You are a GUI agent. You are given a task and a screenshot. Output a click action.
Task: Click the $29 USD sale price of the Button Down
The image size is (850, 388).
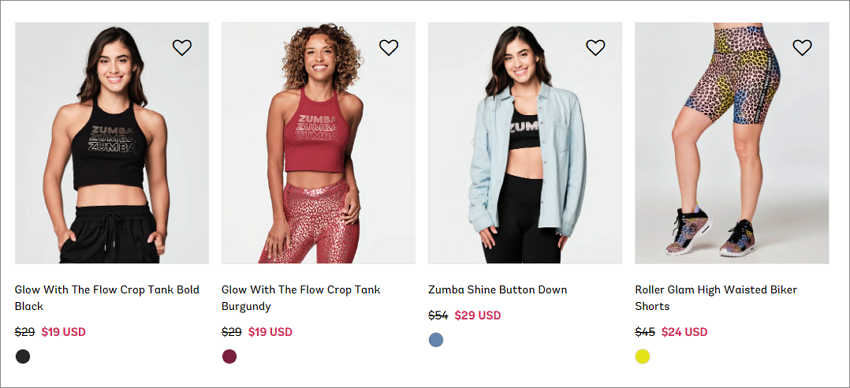(x=478, y=315)
